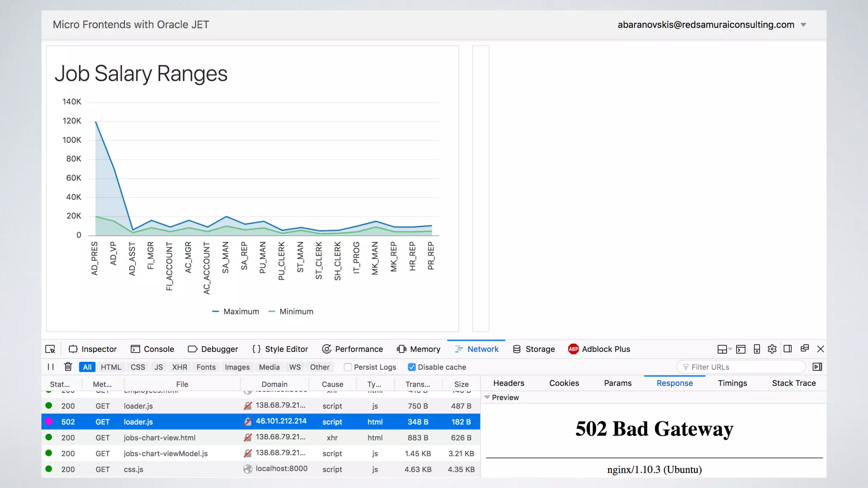Click the element picker icon
The image size is (868, 488).
pyautogui.click(x=50, y=349)
